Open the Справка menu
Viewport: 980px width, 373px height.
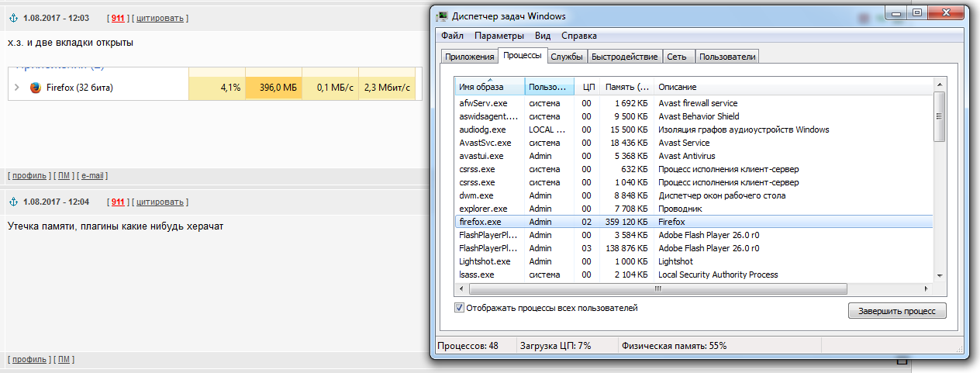[579, 36]
